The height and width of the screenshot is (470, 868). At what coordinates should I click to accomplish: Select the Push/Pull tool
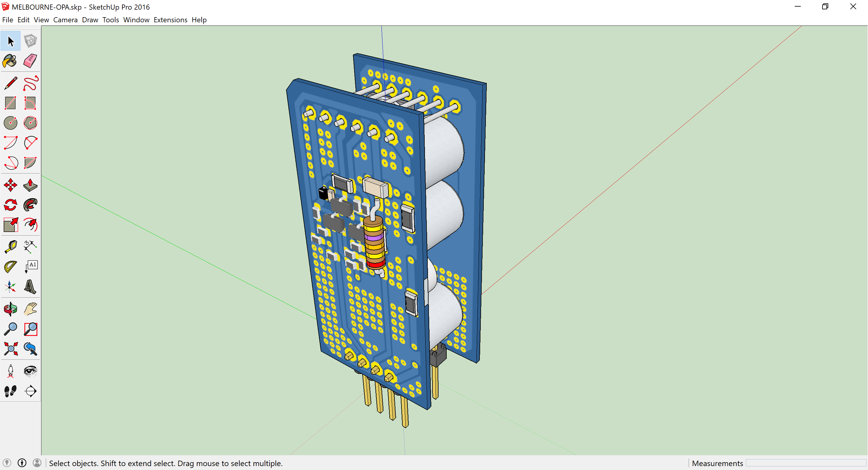pos(30,185)
